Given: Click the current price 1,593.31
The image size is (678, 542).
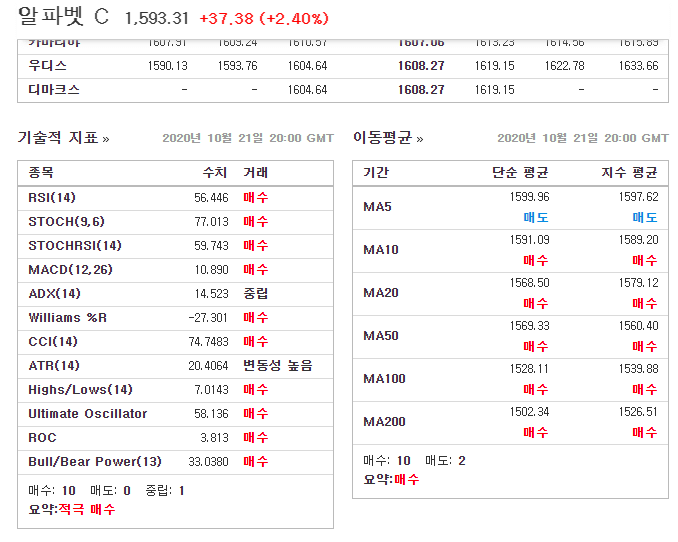Looking at the screenshot, I should [x=157, y=19].
